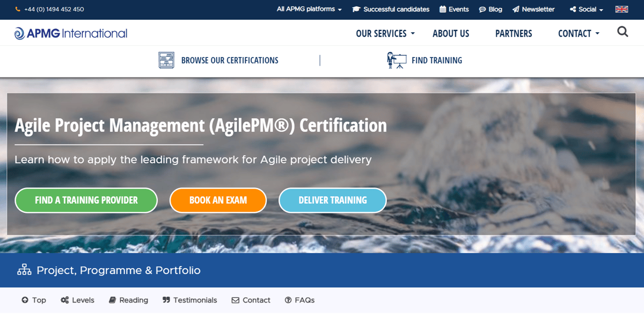Click the Blog speech bubble icon
644x316 pixels.
tap(482, 9)
